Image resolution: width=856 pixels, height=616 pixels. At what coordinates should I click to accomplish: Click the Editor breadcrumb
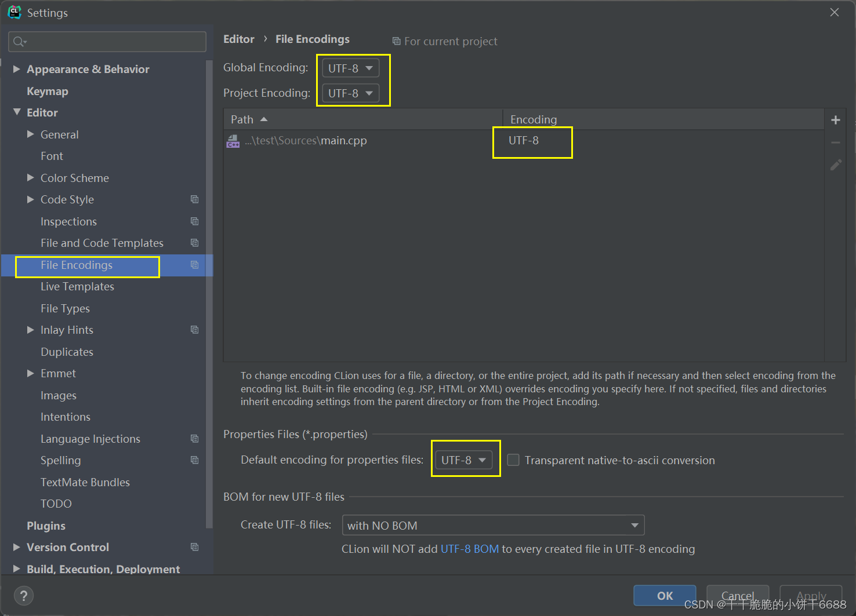click(239, 39)
